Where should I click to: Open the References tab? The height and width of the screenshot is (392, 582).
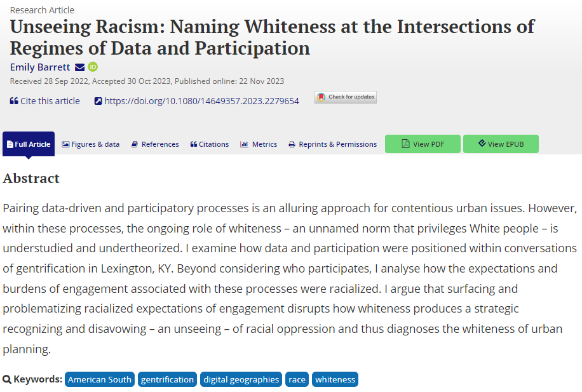[155, 144]
